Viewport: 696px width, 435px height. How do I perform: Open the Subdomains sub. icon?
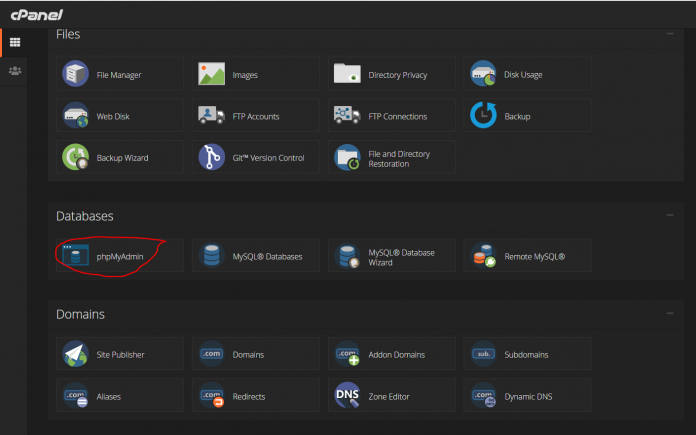483,354
